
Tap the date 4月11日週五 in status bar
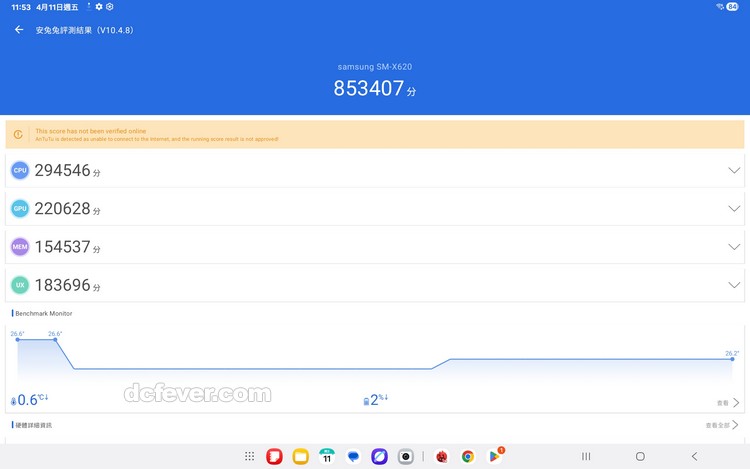[57, 7]
